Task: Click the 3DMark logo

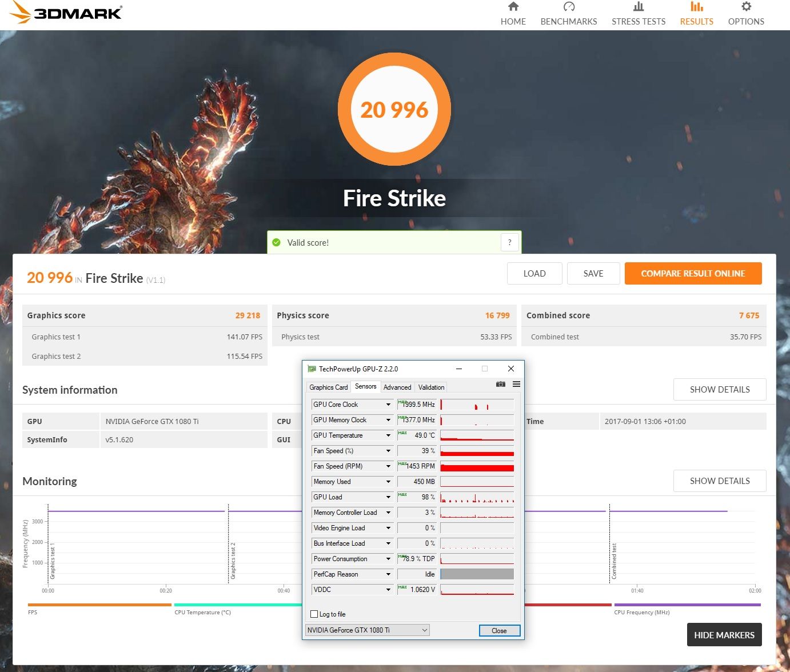Action: (66, 12)
